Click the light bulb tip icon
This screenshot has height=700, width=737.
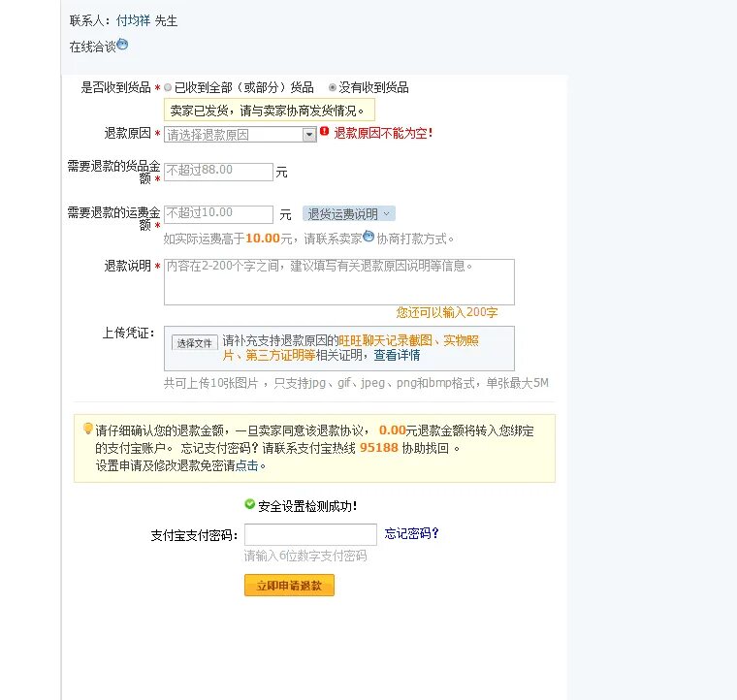(x=87, y=429)
